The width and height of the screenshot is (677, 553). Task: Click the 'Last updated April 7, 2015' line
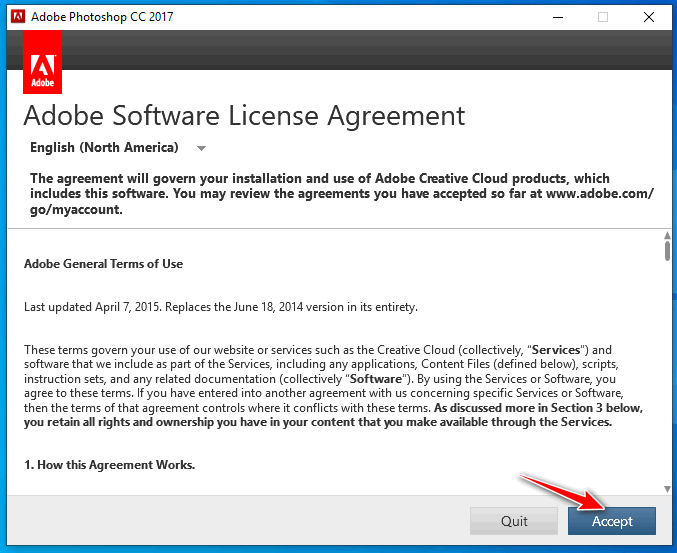pos(220,307)
